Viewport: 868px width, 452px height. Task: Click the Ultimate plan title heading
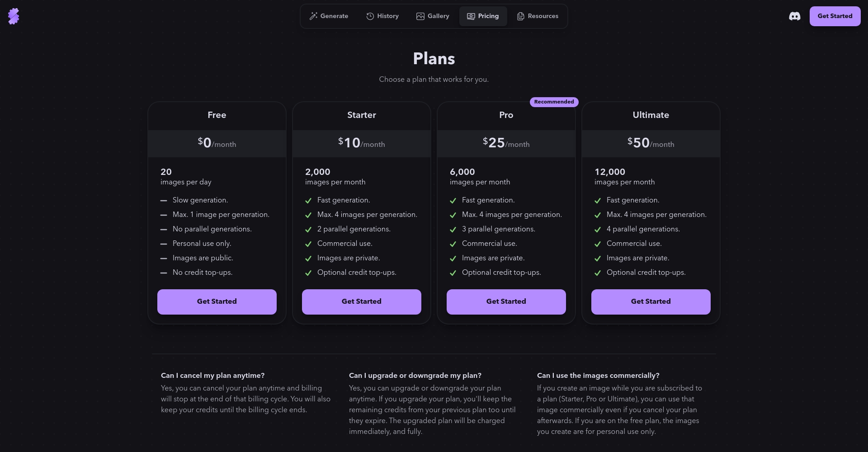[x=651, y=115]
